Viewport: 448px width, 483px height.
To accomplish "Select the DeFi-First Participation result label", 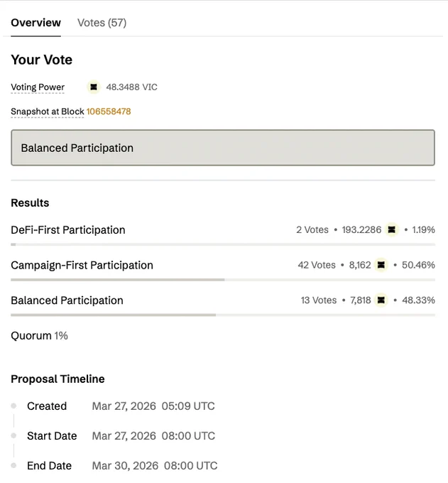I will coord(68,230).
